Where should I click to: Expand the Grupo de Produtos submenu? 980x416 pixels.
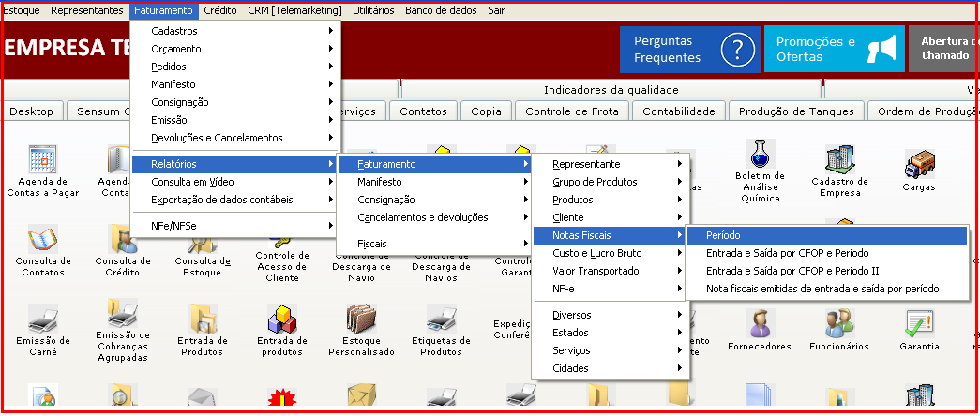(x=611, y=182)
